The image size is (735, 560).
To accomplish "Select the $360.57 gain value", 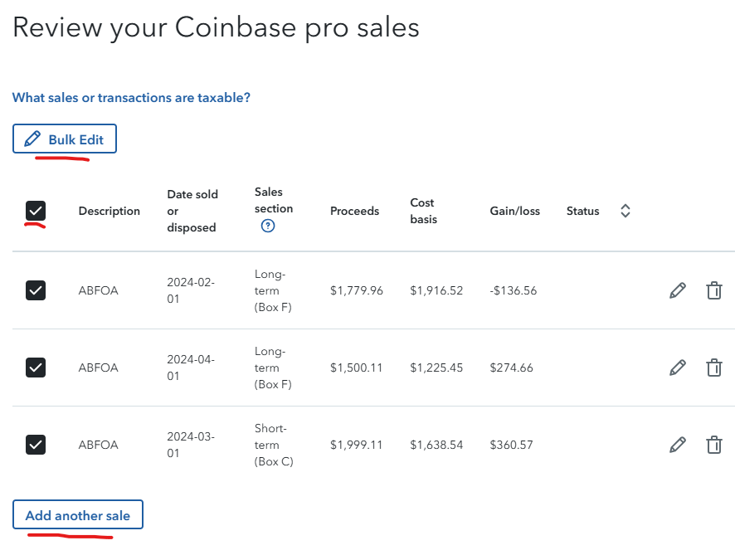I will [x=511, y=445].
